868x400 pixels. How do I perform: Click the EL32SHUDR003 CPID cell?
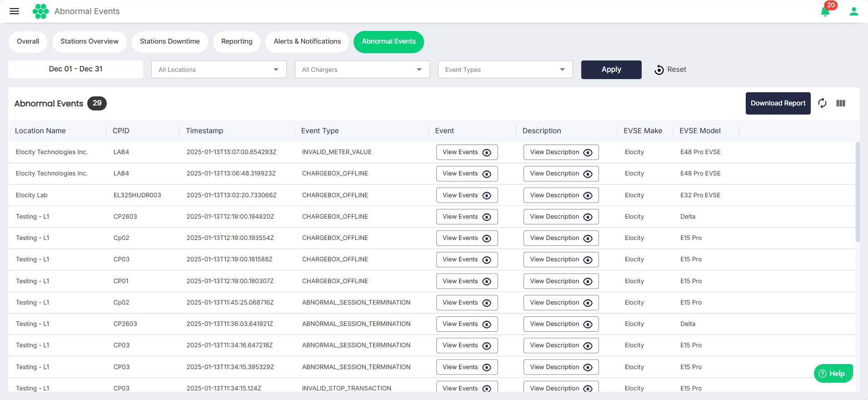pyautogui.click(x=137, y=195)
